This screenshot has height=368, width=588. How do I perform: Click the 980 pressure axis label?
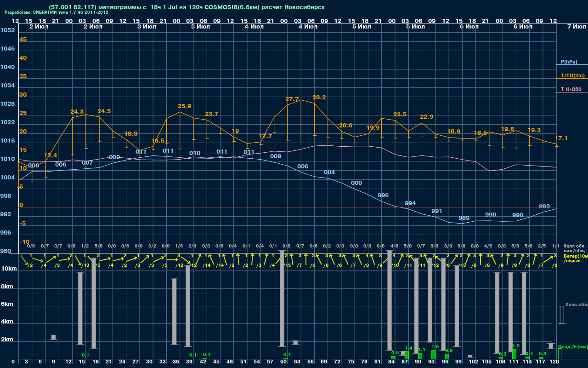(6, 251)
